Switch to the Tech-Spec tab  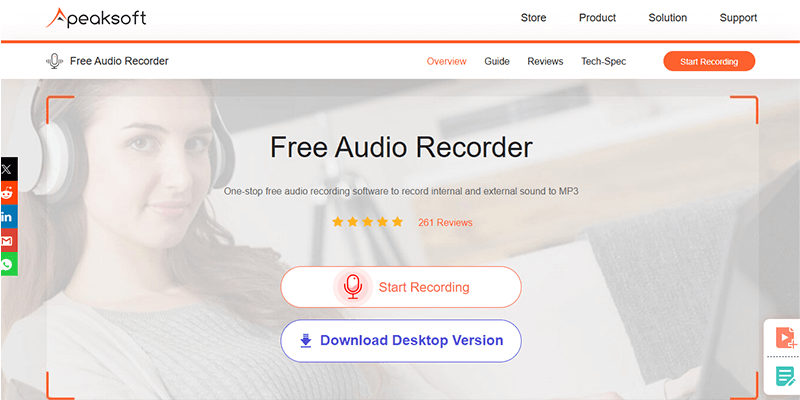pos(604,61)
